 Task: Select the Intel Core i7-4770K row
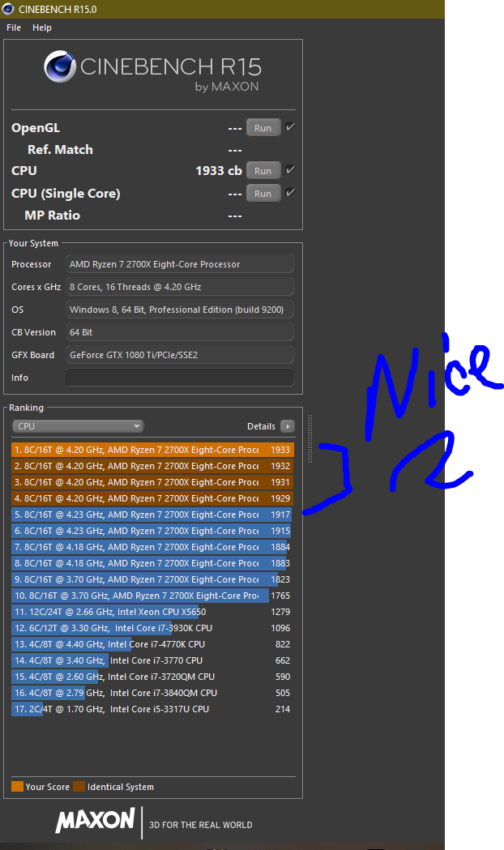pos(153,644)
